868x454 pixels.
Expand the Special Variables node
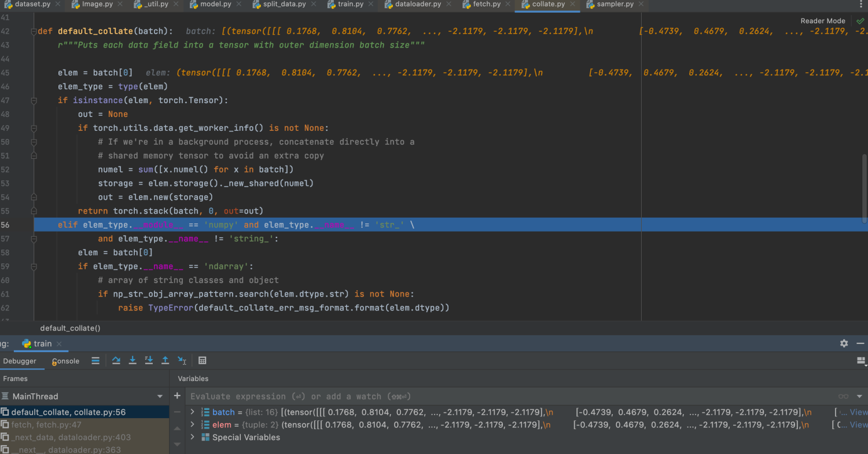(192, 437)
